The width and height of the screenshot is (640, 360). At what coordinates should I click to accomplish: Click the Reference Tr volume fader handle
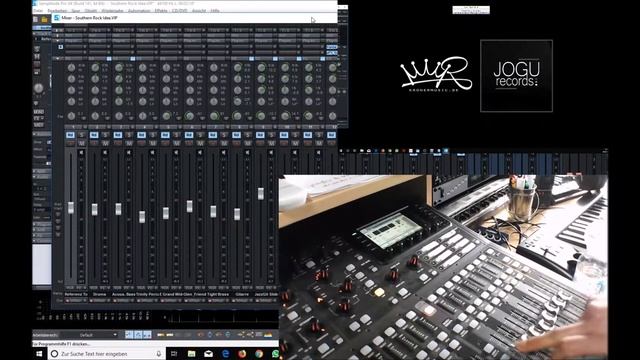71,207
